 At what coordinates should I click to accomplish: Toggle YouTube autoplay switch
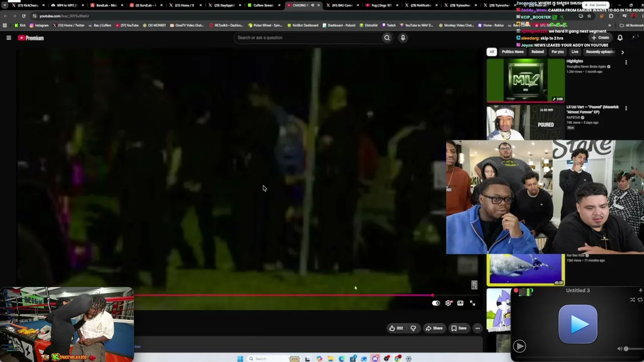pyautogui.click(x=436, y=303)
